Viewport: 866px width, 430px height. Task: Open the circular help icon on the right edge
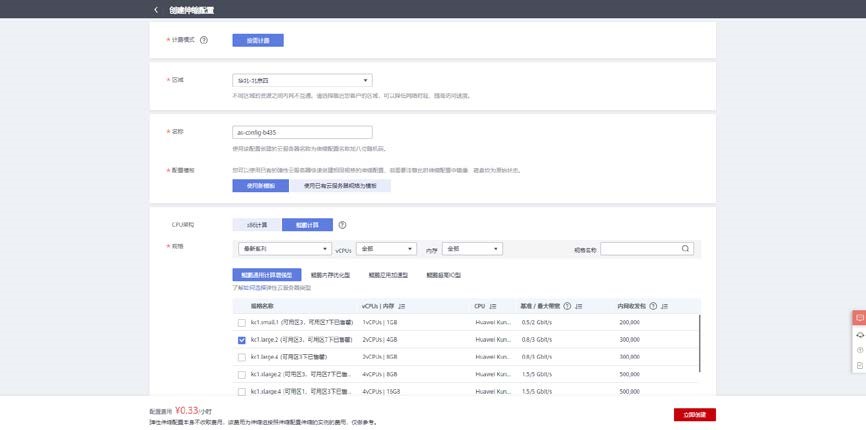[x=859, y=350]
